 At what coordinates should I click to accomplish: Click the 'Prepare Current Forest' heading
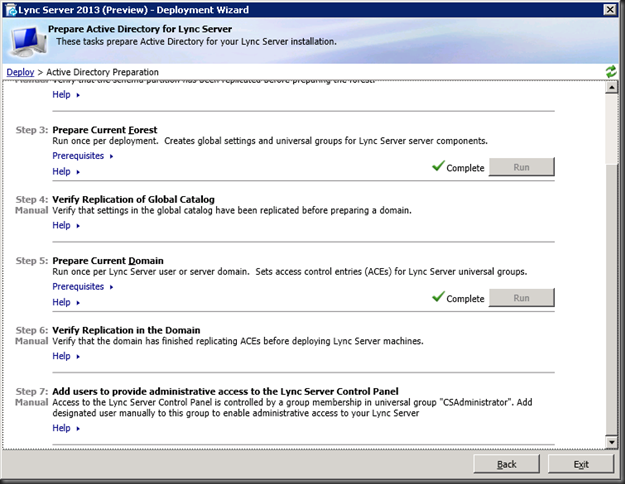[x=105, y=130]
